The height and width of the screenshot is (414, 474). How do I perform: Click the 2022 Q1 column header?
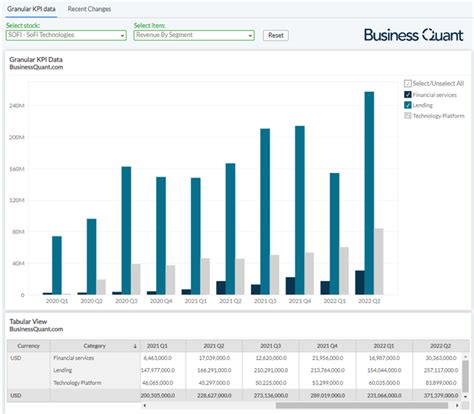pos(384,346)
